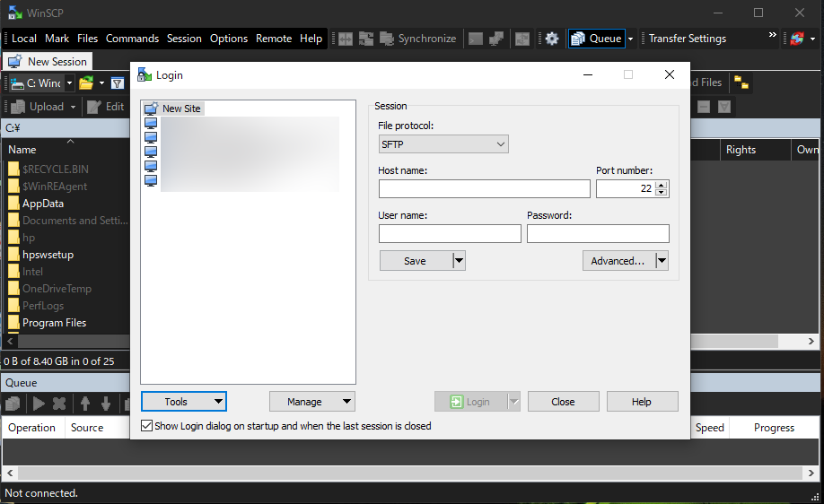The image size is (824, 504).
Task: Select the $RECYCLE.BIN folder
Action: click(55, 169)
